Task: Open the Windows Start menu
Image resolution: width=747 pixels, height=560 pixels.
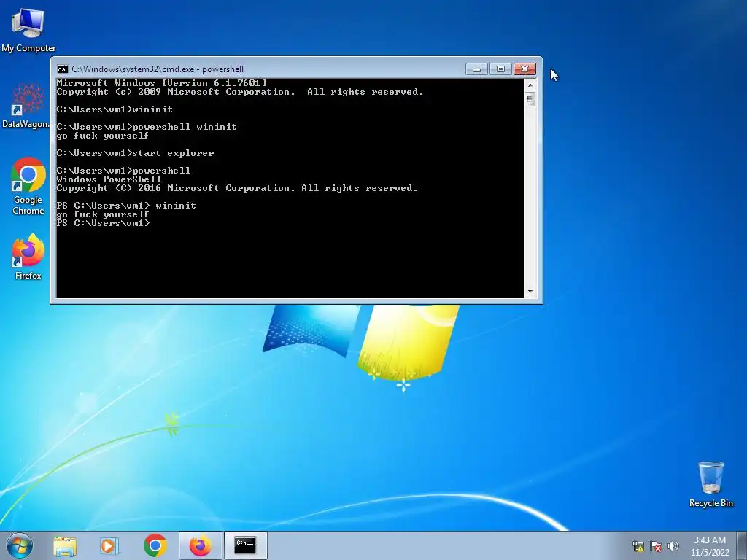Action: pos(20,545)
